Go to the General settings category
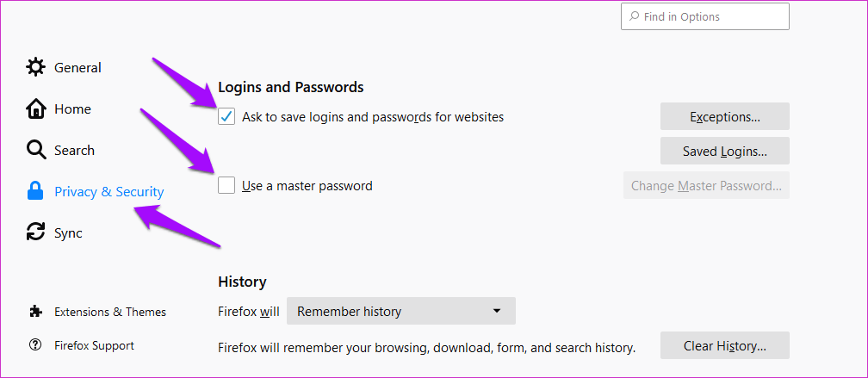This screenshot has height=378, width=868. point(77,67)
